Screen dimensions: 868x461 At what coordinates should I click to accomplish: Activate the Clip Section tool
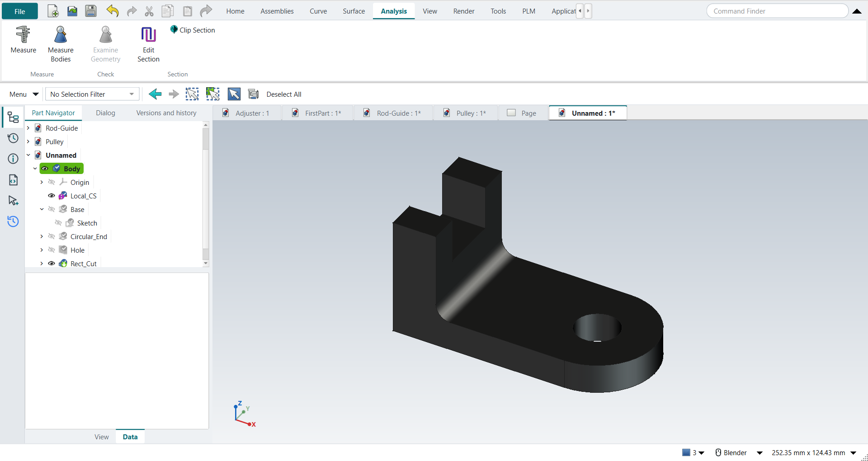(192, 30)
